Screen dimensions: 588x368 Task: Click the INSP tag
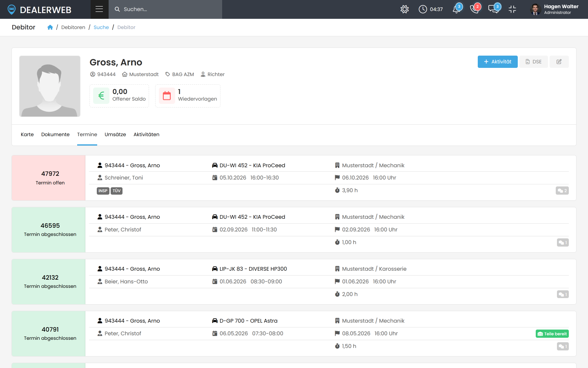click(x=103, y=191)
